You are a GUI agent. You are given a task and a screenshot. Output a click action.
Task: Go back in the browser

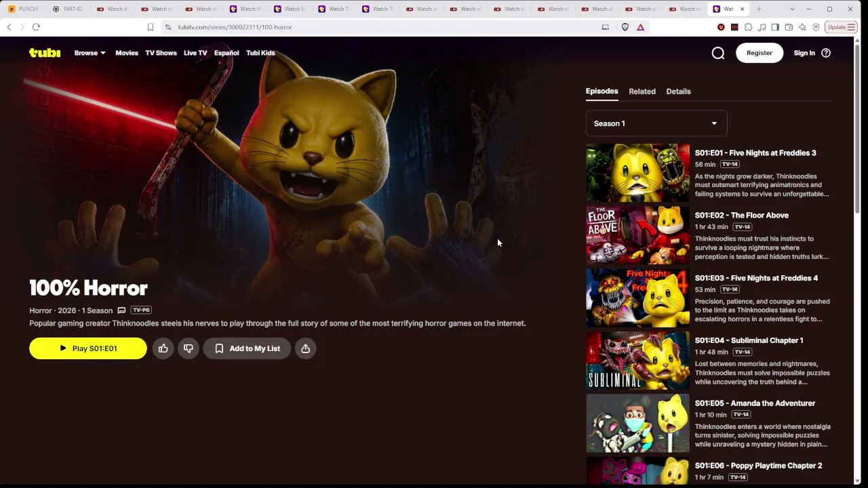click(x=9, y=27)
